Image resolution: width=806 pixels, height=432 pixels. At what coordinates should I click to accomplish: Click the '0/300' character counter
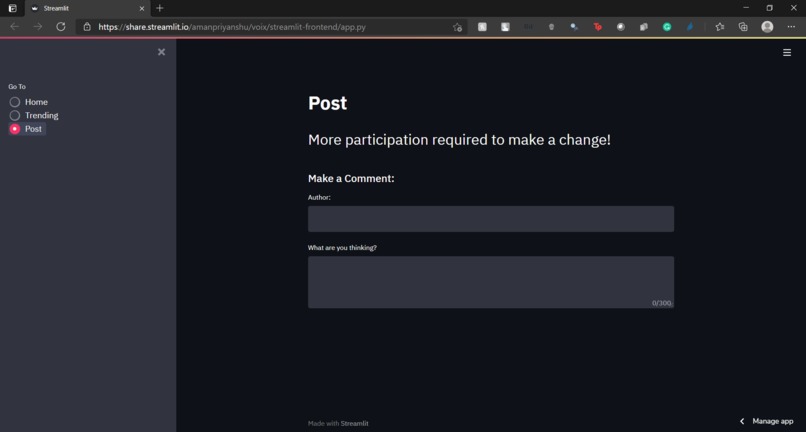coord(662,303)
